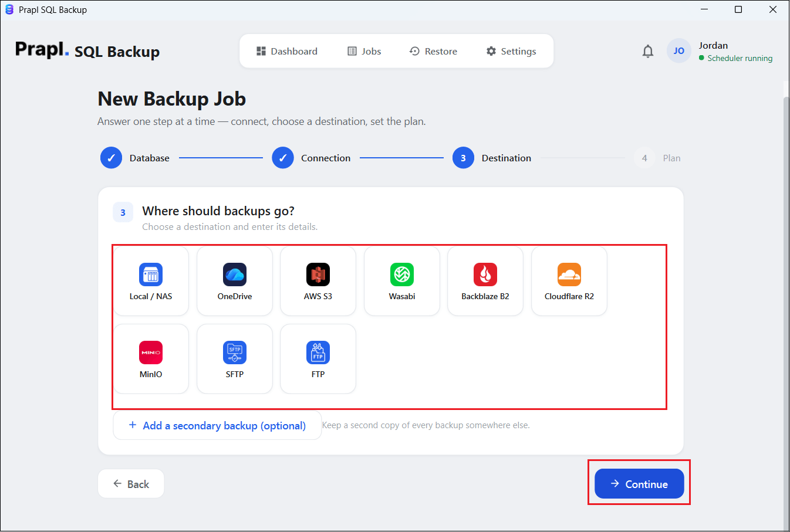Screen dimensions: 790x532
Task: Click the 'Where should backups go?' heading
Action: coord(218,211)
